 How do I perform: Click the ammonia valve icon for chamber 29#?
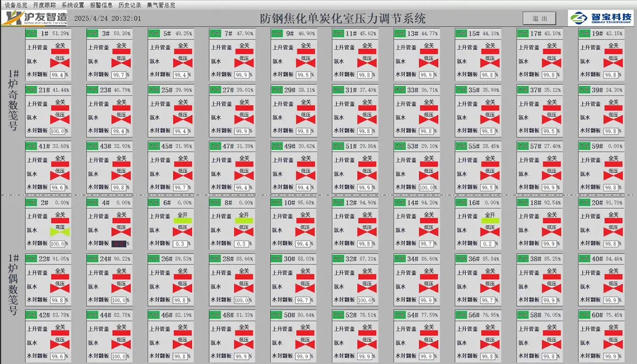pos(306,119)
